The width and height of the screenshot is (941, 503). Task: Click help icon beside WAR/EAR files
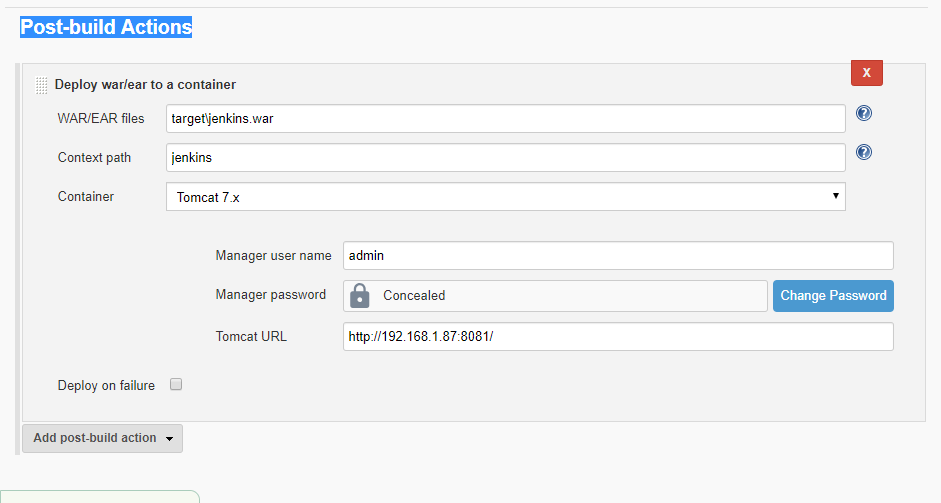pyautogui.click(x=864, y=113)
